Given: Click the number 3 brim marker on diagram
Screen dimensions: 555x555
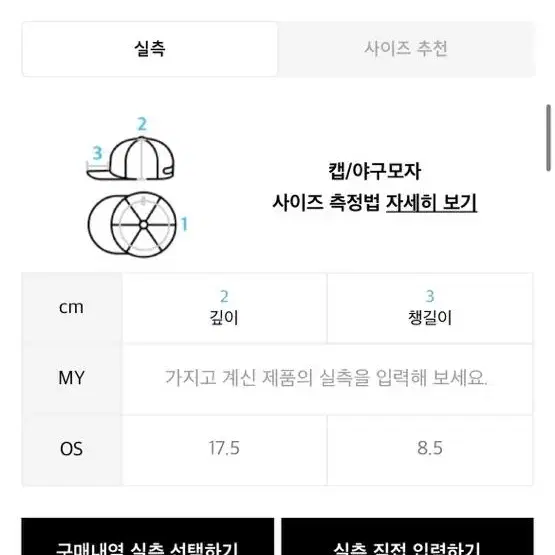Looking at the screenshot, I should [97, 153].
